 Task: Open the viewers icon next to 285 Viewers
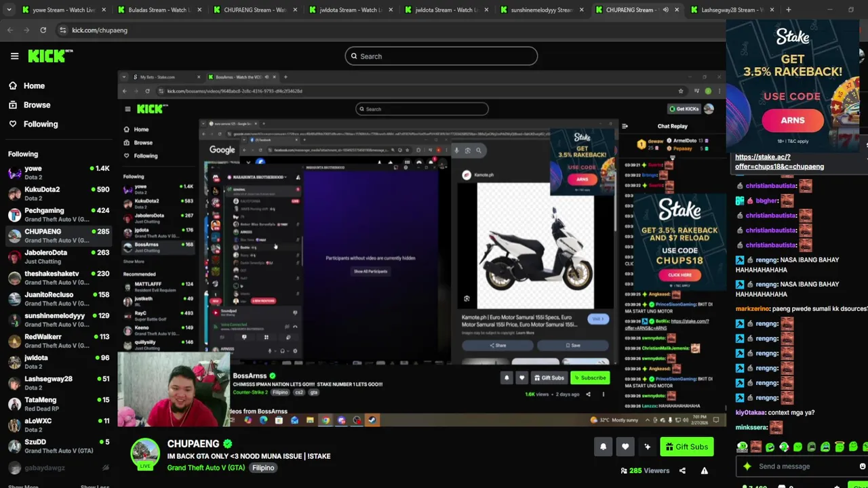click(x=624, y=470)
